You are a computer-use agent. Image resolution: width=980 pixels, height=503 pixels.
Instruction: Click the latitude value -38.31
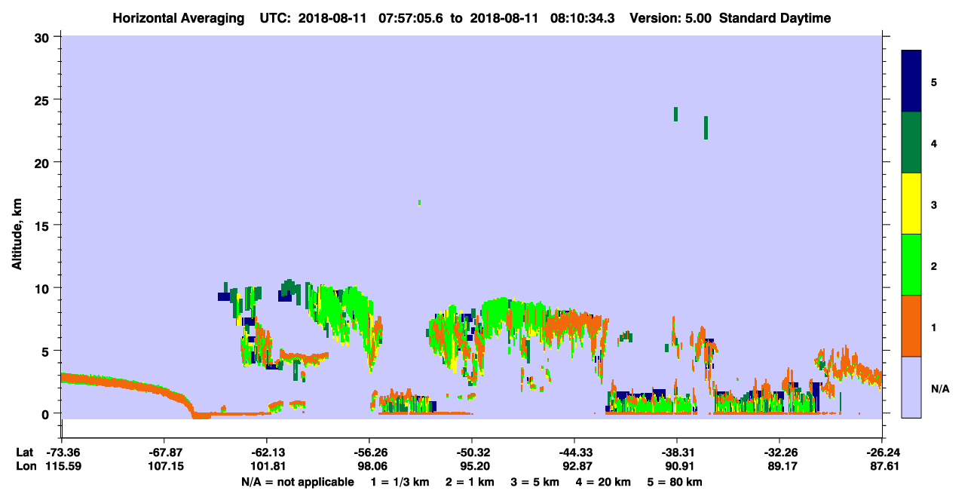click(677, 452)
